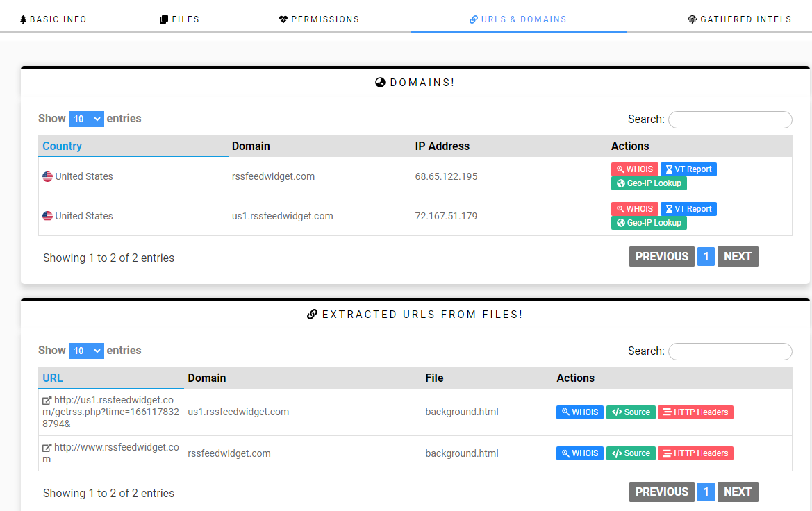Viewport: 812px width, 511px height.
Task: Select the IP address 68.65.122.195
Action: (x=446, y=176)
